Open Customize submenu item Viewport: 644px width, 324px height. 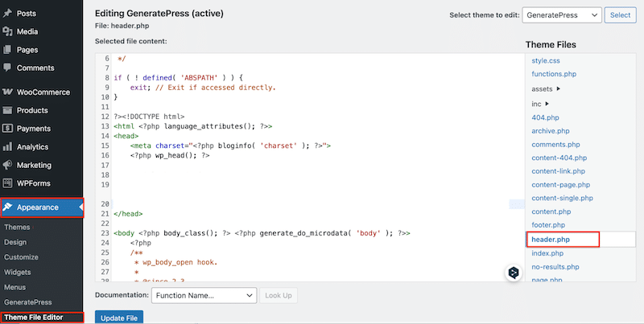(21, 257)
